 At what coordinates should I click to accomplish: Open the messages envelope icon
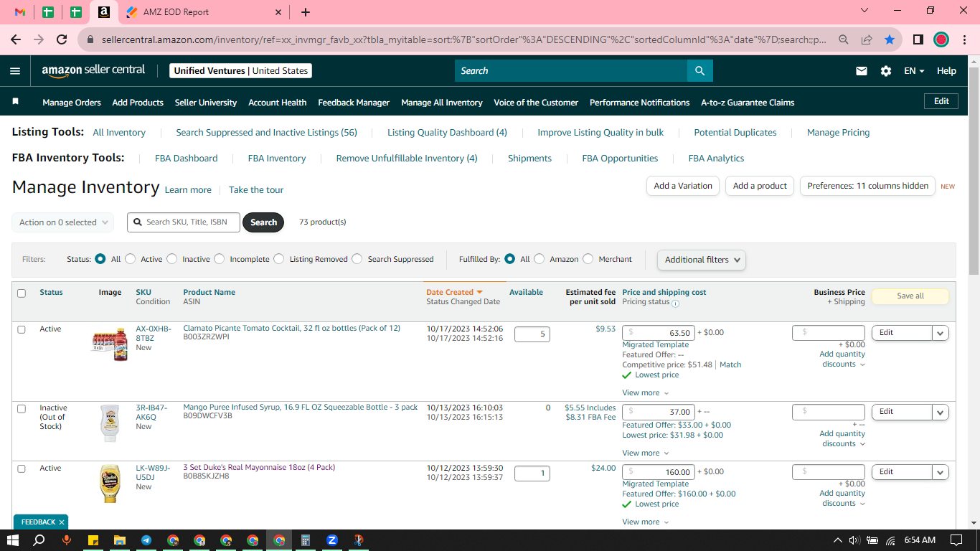tap(862, 71)
